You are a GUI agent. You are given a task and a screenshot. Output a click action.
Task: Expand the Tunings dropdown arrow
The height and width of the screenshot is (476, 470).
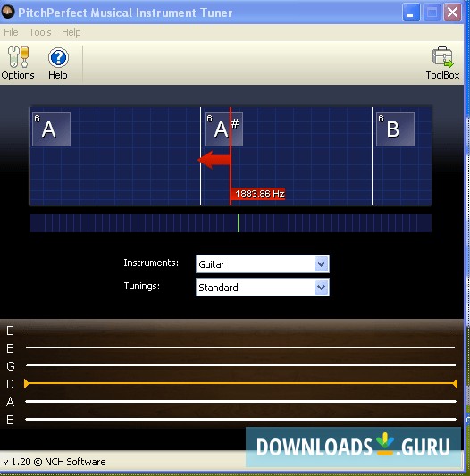[322, 288]
